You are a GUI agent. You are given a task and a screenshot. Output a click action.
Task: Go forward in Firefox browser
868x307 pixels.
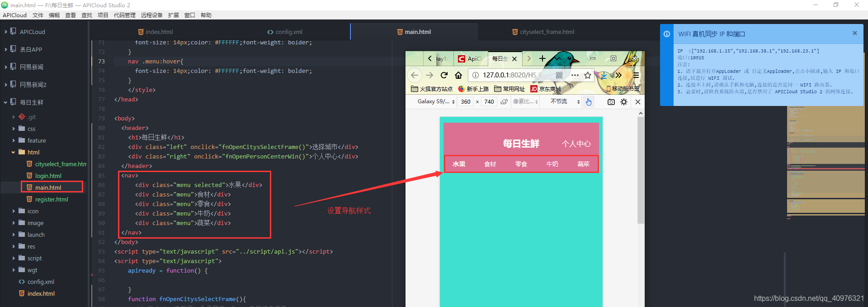coord(429,75)
